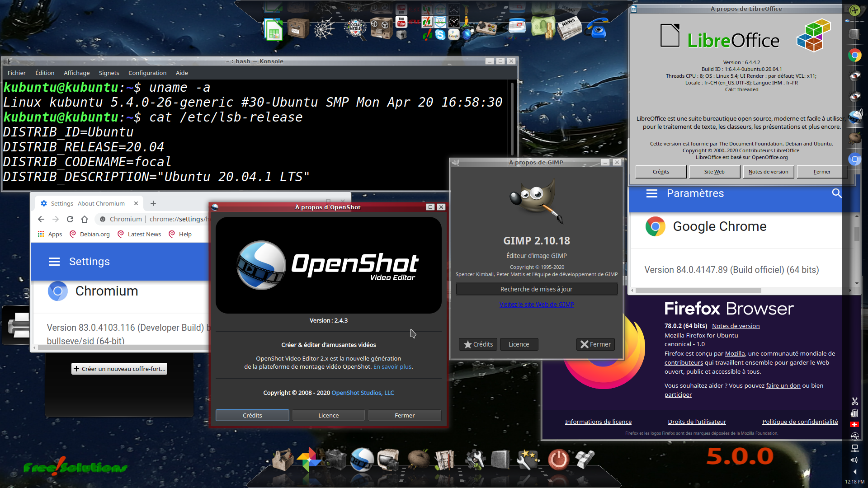868x488 pixels.
Task: Open Politique de confidentialité link in Firefox
Action: [800, 422]
